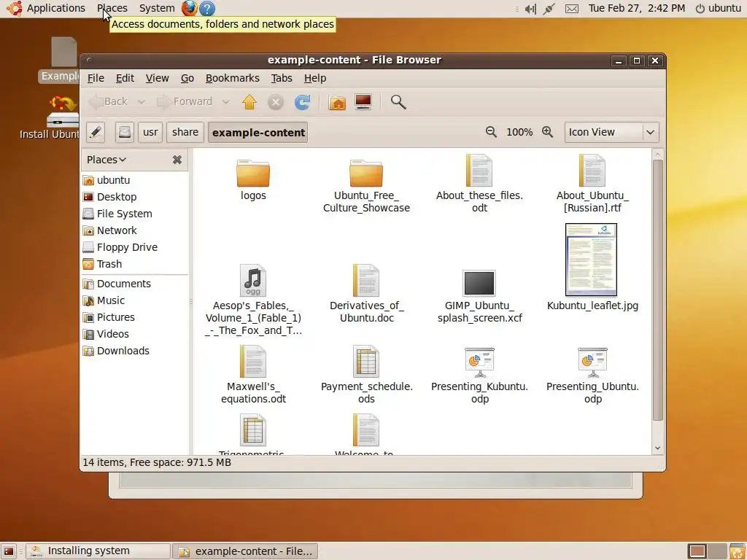This screenshot has height=560, width=747.
Task: Expand the Places pane selector dropdown
Action: pos(107,160)
